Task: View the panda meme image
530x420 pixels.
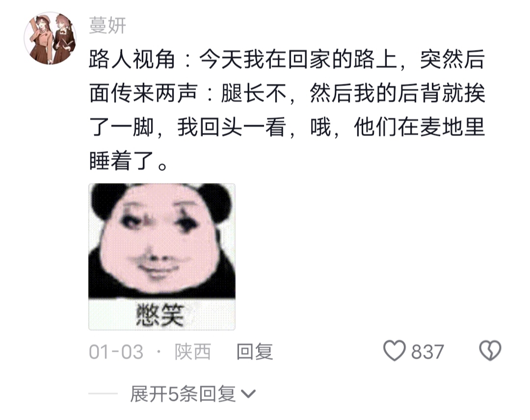Action: click(162, 257)
